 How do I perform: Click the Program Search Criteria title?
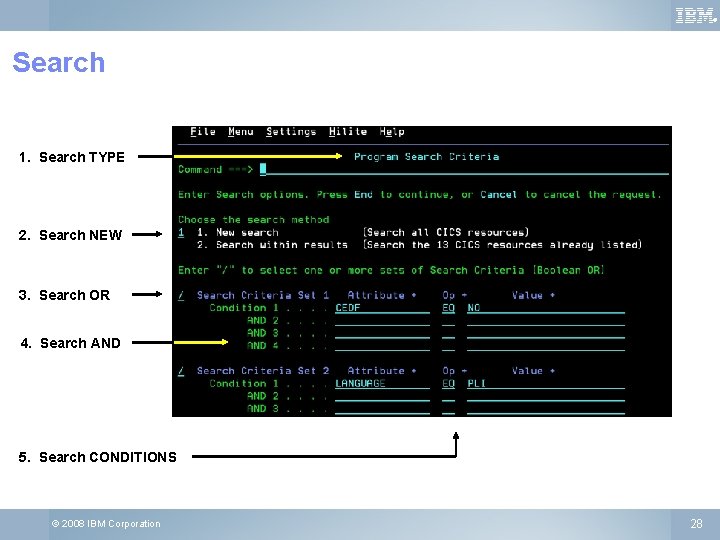click(427, 157)
